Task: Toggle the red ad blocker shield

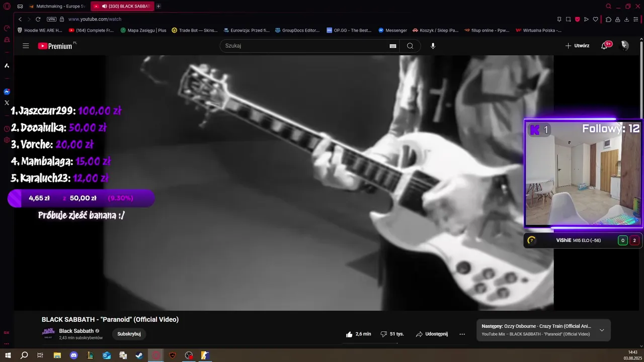Action: pos(577,19)
